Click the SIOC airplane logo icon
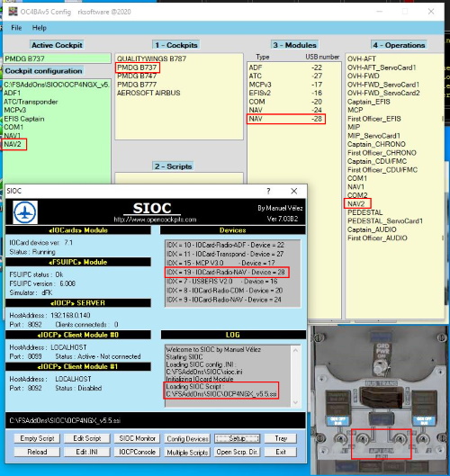 coord(25,212)
